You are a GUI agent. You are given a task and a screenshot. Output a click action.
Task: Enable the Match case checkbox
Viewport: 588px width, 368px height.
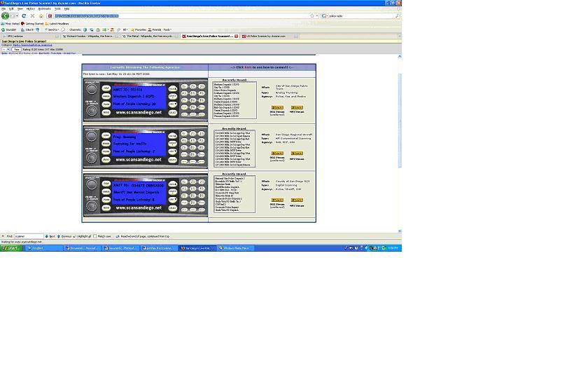coord(95,236)
